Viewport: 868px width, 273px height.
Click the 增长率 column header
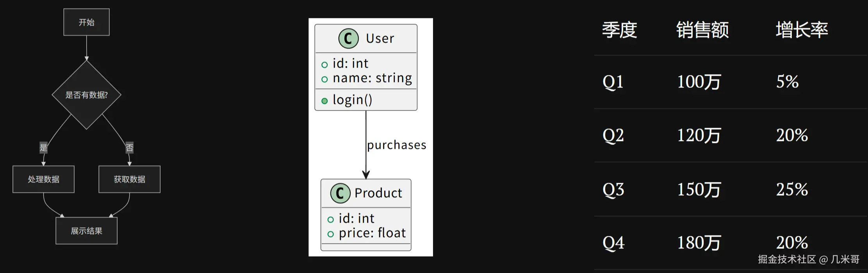point(802,30)
